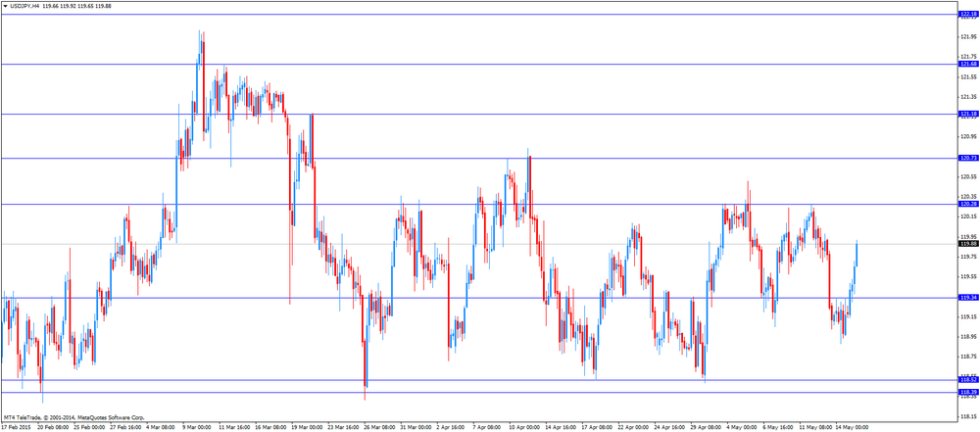Select the 120.73 price level label
The width and height of the screenshot is (980, 432).
point(968,158)
